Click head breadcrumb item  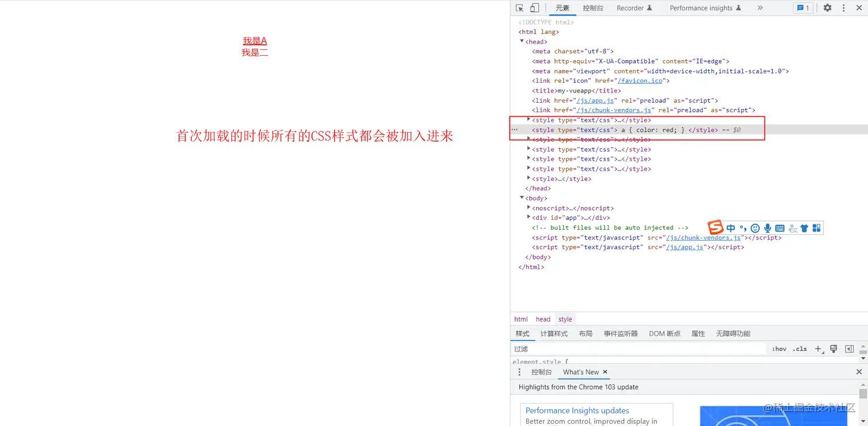click(543, 319)
